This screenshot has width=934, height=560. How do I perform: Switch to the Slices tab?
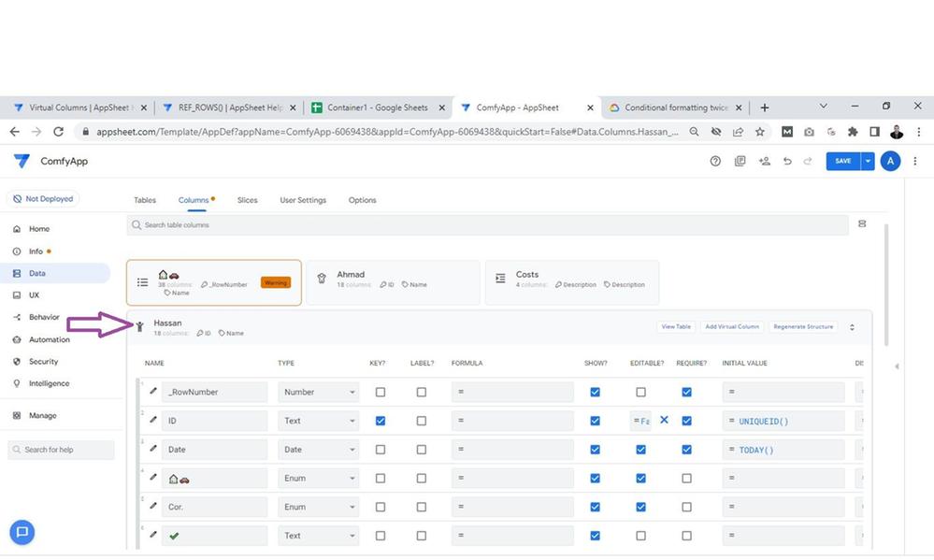coord(247,200)
